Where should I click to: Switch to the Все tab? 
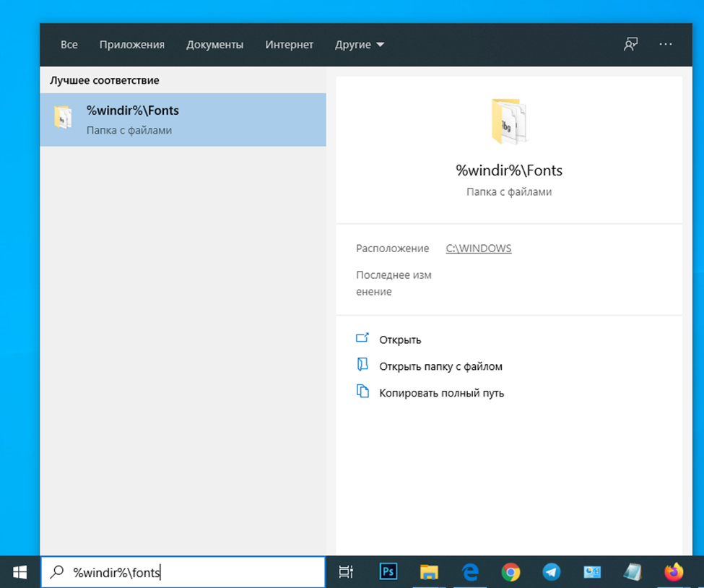69,45
